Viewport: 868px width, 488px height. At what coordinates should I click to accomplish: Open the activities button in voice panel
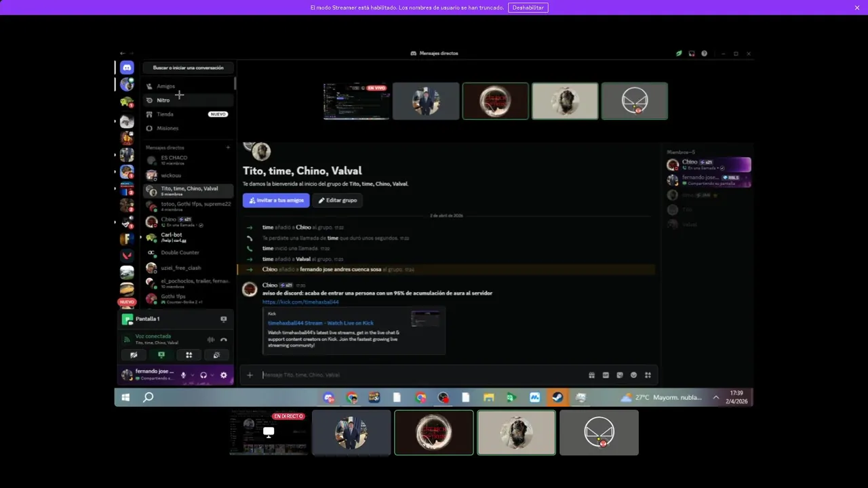tap(189, 354)
